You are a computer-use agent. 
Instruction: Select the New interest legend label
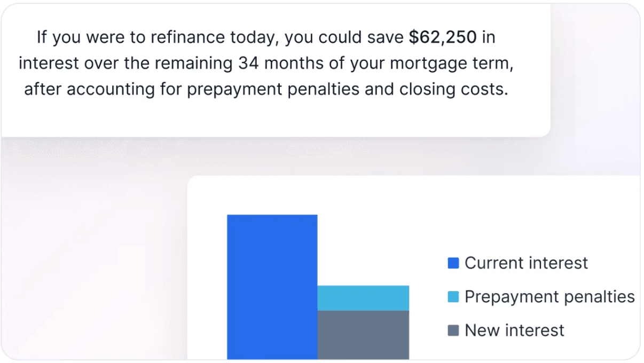tap(514, 330)
